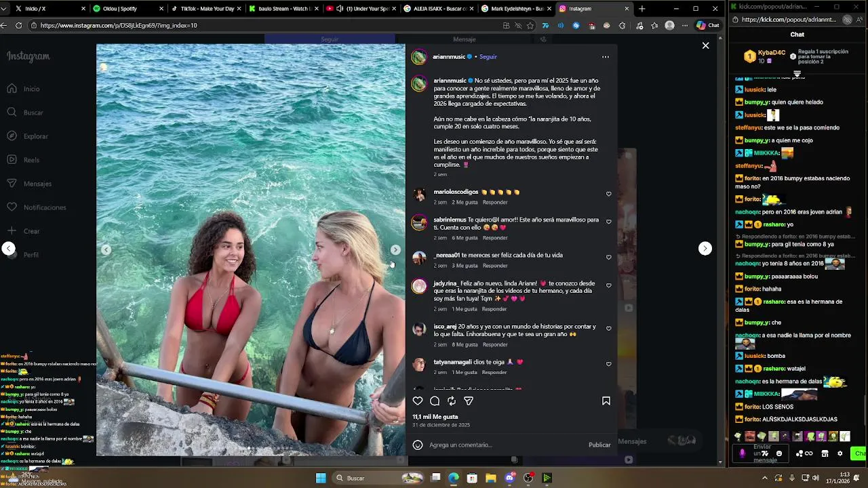
Task: Go to next image in the post carousel
Action: 395,249
